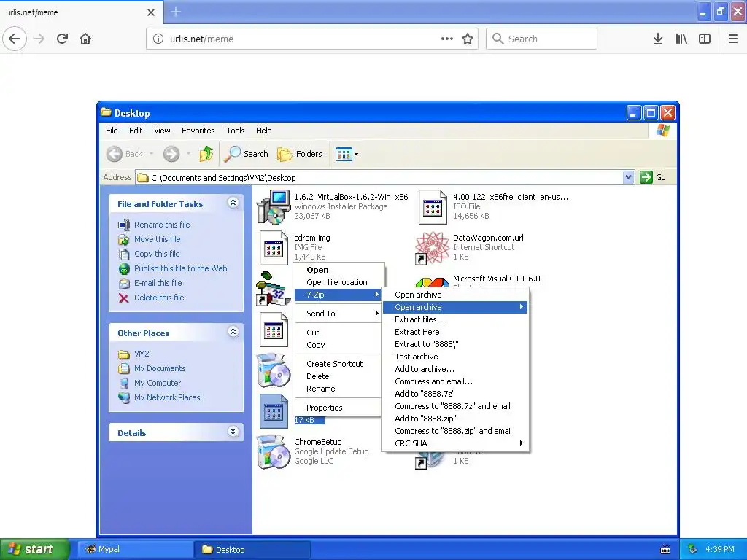Open the Back history dropdown arrow
The width and height of the screenshot is (747, 560).
(152, 154)
